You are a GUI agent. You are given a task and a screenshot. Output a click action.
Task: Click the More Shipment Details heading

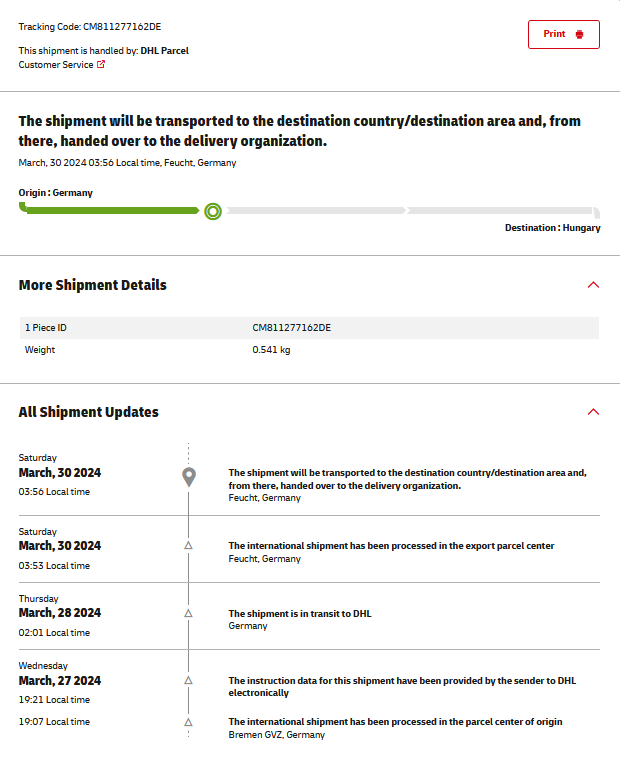(x=93, y=285)
